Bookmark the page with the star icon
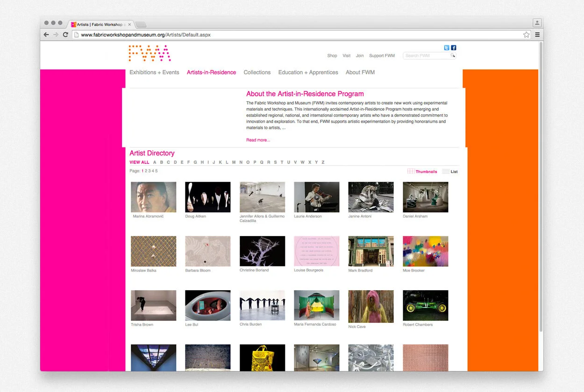The image size is (584, 392). click(x=527, y=35)
